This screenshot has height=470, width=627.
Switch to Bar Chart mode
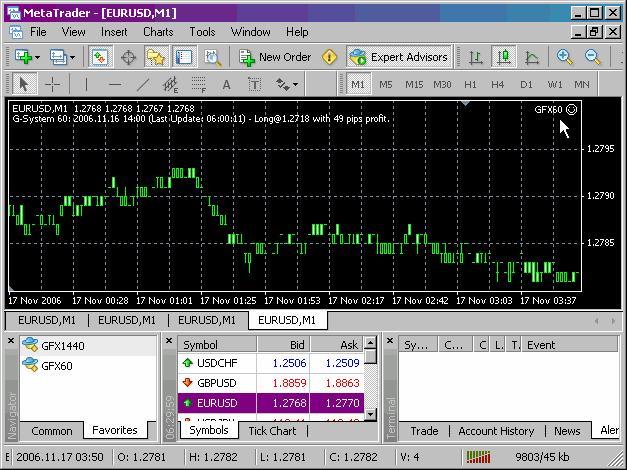tap(475, 57)
